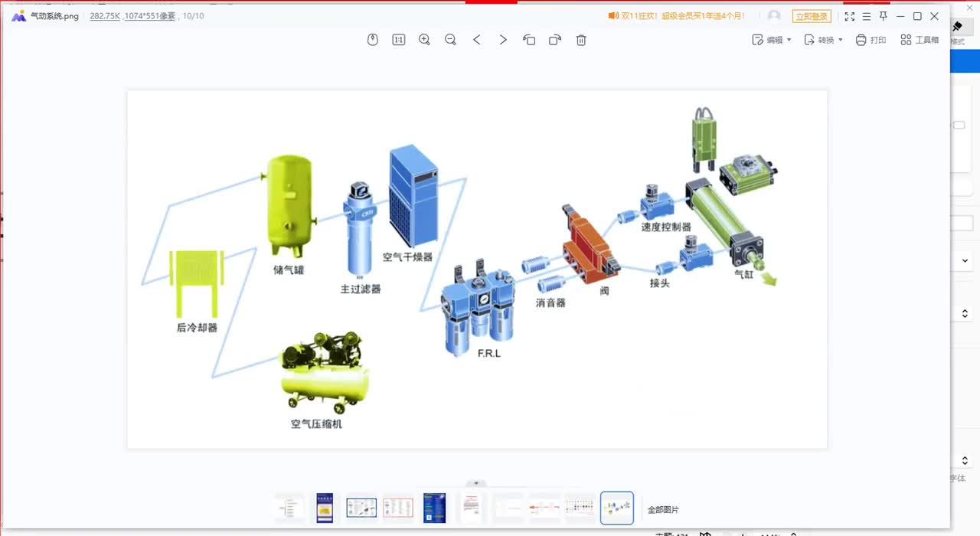Open the 工具箱 toolbox

(920, 40)
